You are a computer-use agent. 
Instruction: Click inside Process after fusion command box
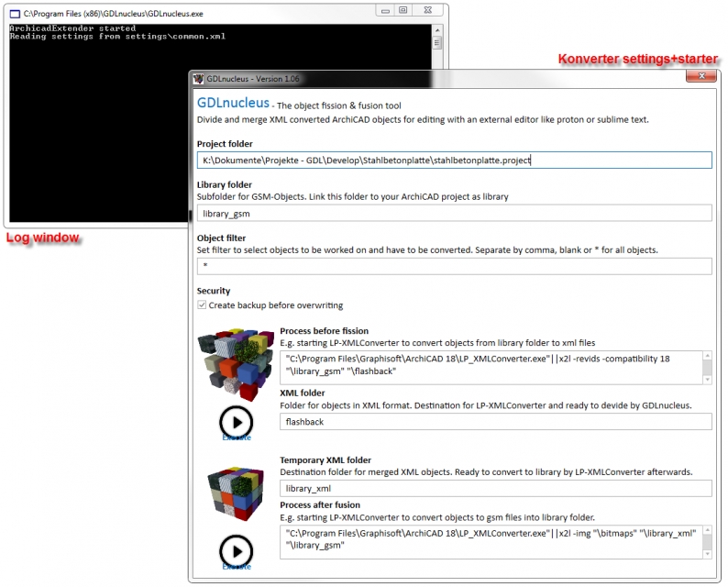(x=491, y=539)
